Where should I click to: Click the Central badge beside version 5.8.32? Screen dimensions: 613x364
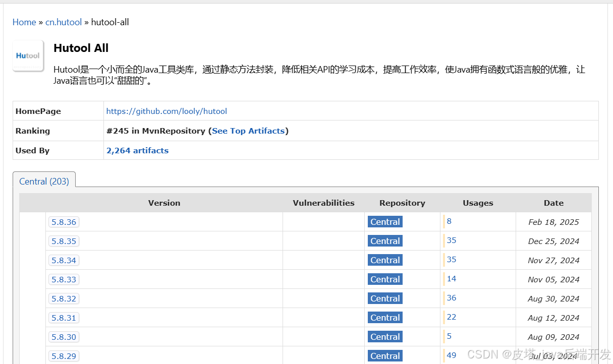(384, 298)
